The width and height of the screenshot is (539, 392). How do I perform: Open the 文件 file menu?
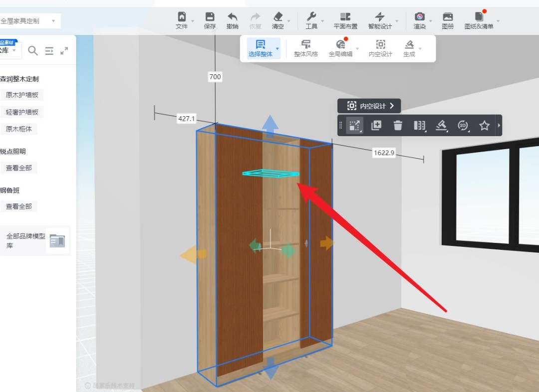182,20
